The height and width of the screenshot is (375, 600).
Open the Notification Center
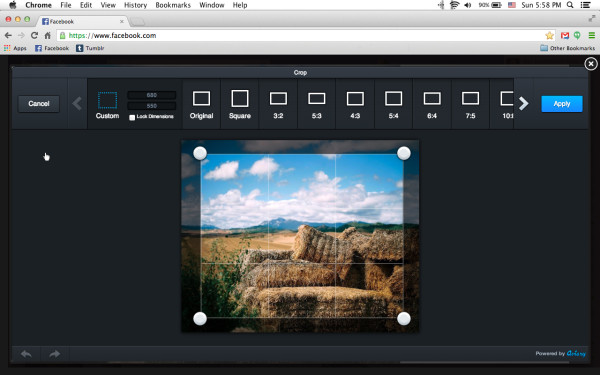coord(585,5)
